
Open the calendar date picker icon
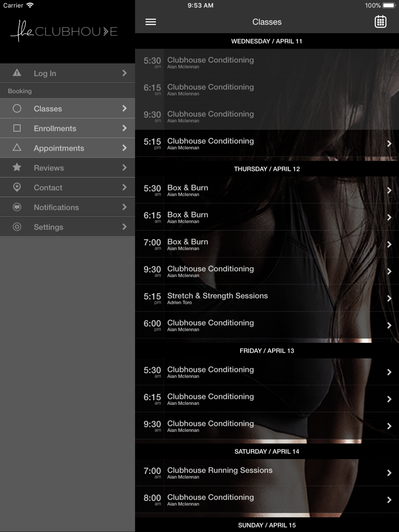pyautogui.click(x=380, y=22)
